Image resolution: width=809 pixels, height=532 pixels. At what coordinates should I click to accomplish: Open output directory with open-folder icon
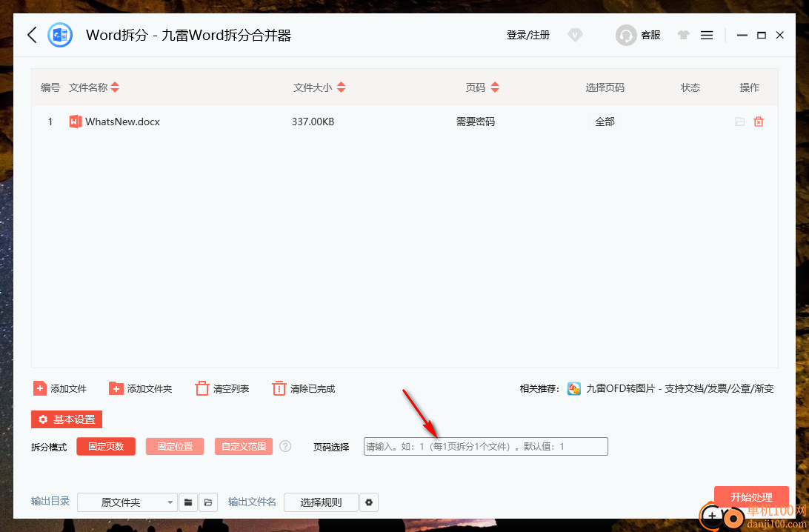208,502
